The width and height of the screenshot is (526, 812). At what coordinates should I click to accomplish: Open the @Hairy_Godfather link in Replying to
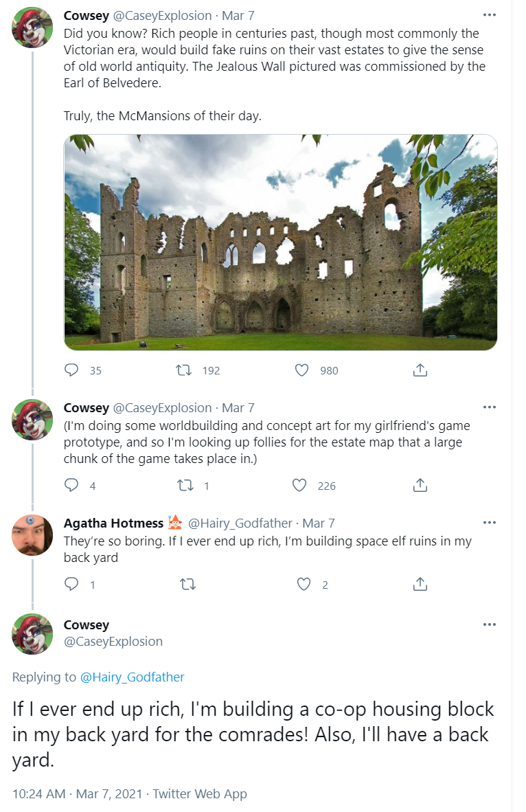click(x=132, y=677)
